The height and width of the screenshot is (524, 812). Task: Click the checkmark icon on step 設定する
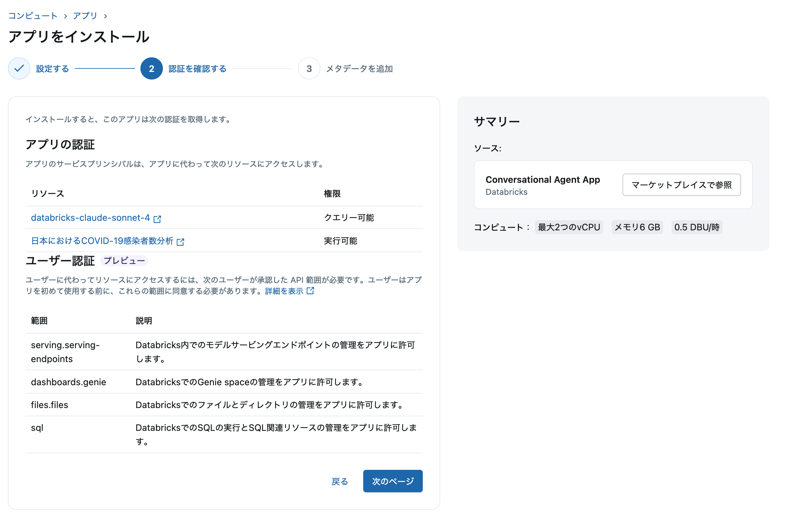19,68
